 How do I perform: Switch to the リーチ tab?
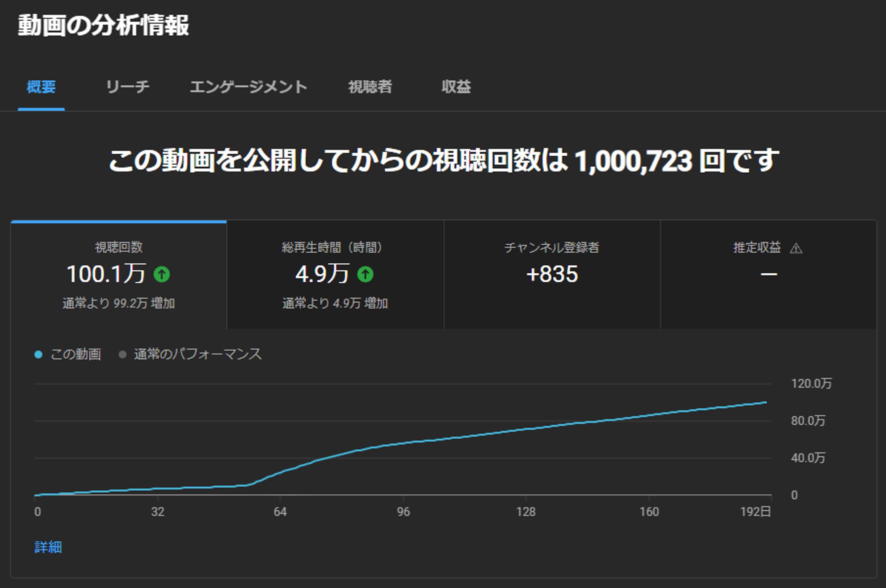pos(127,87)
